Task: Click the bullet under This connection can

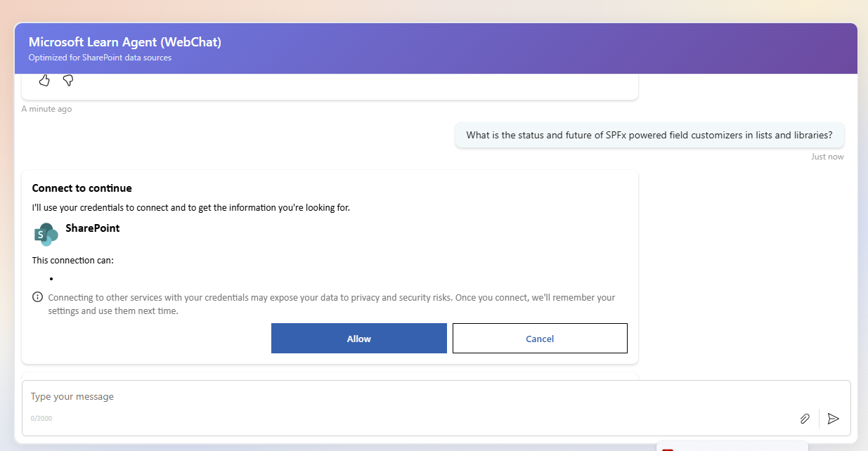Action: tap(51, 278)
